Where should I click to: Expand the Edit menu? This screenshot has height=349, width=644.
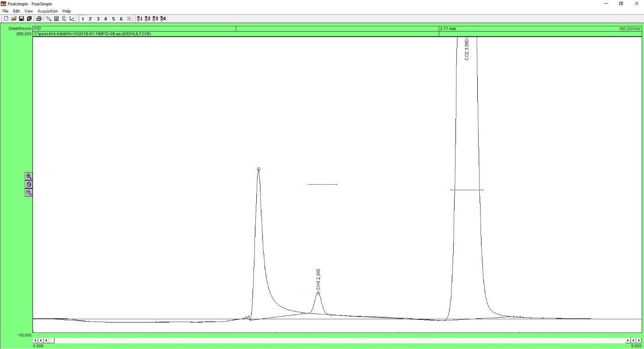pos(16,11)
